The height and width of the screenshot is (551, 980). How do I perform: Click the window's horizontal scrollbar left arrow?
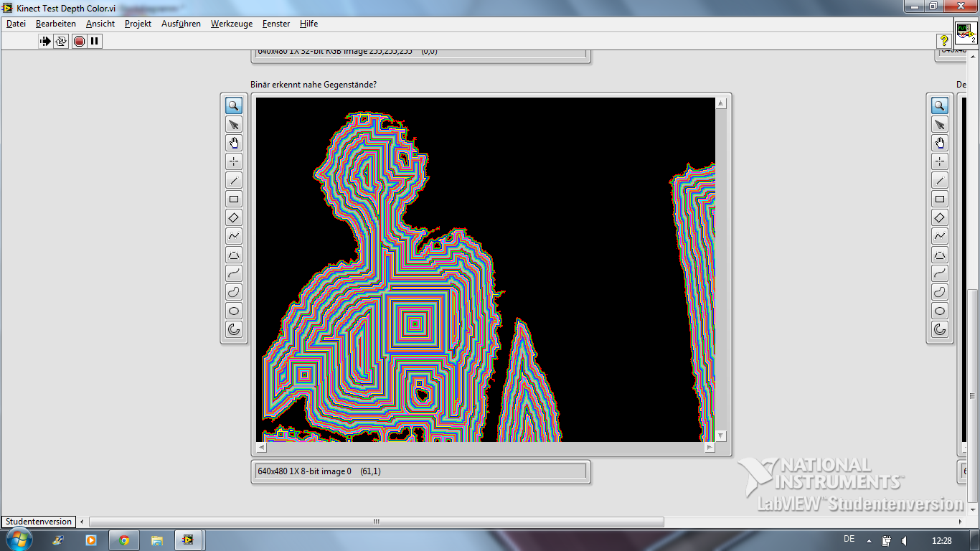[82, 522]
